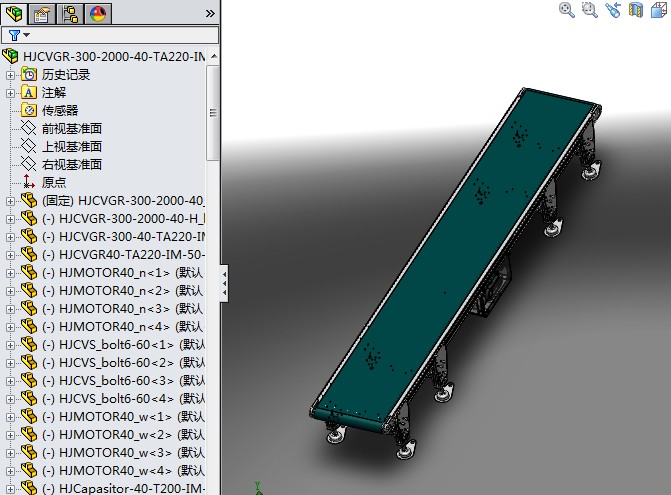Click part icon of (固定) HJCVGR-300-2000-40
671x495 pixels.
(x=29, y=200)
